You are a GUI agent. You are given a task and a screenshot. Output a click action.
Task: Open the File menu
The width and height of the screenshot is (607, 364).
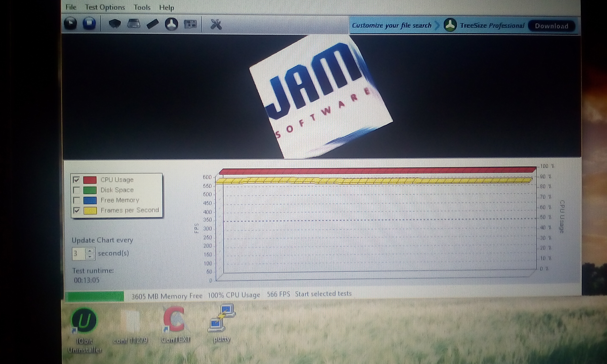pos(71,7)
